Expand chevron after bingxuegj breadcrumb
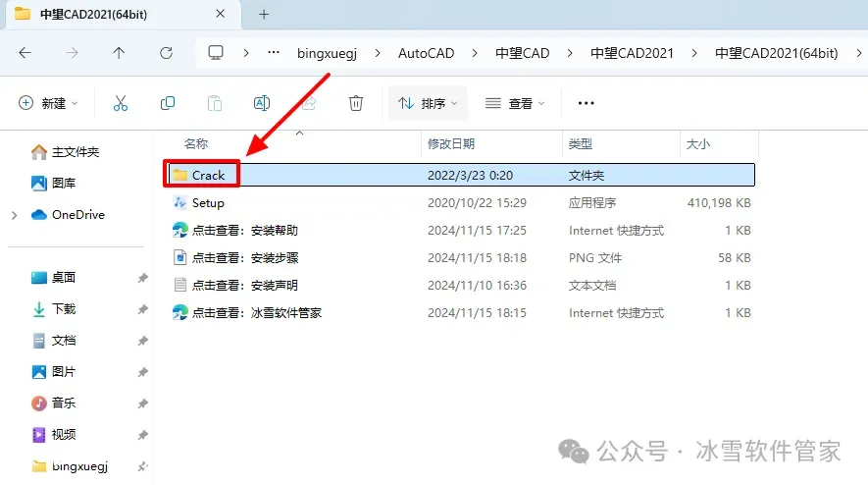This screenshot has height=485, width=868. [x=378, y=53]
